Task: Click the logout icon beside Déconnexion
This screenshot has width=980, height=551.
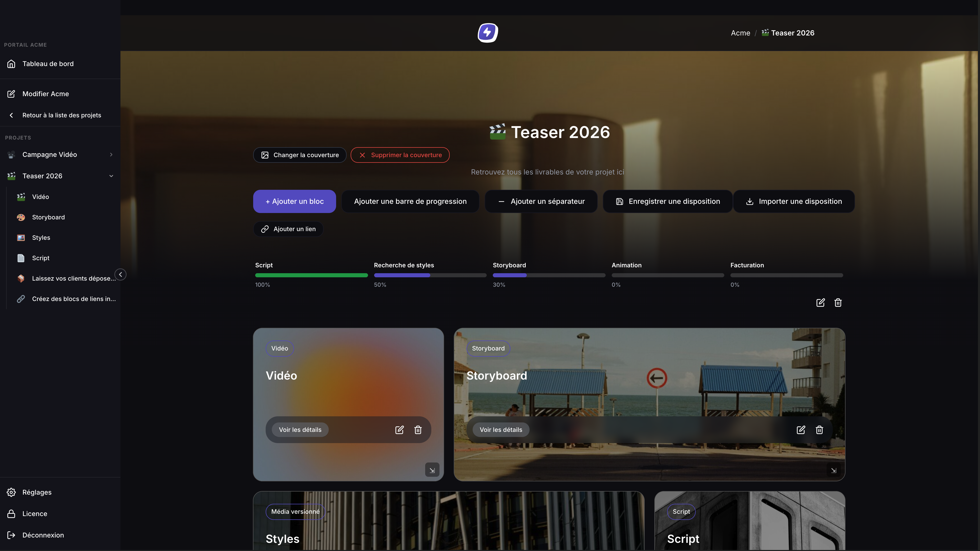Action: tap(11, 535)
